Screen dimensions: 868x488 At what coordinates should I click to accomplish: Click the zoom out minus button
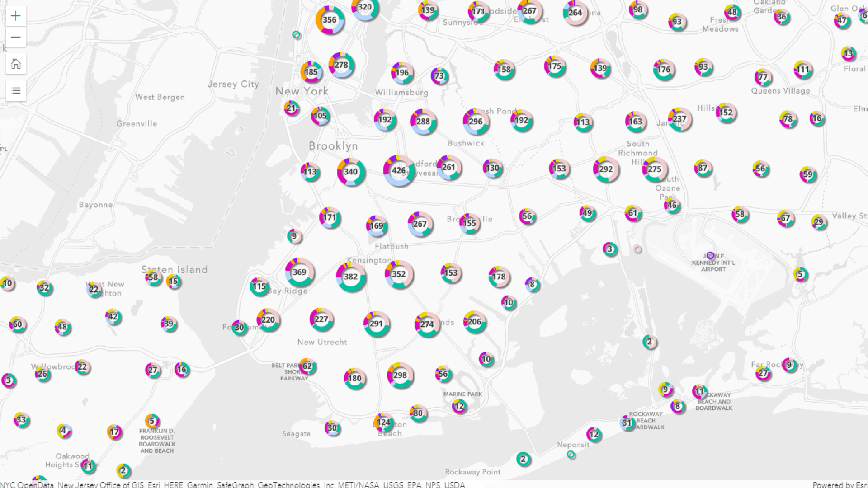pyautogui.click(x=16, y=37)
